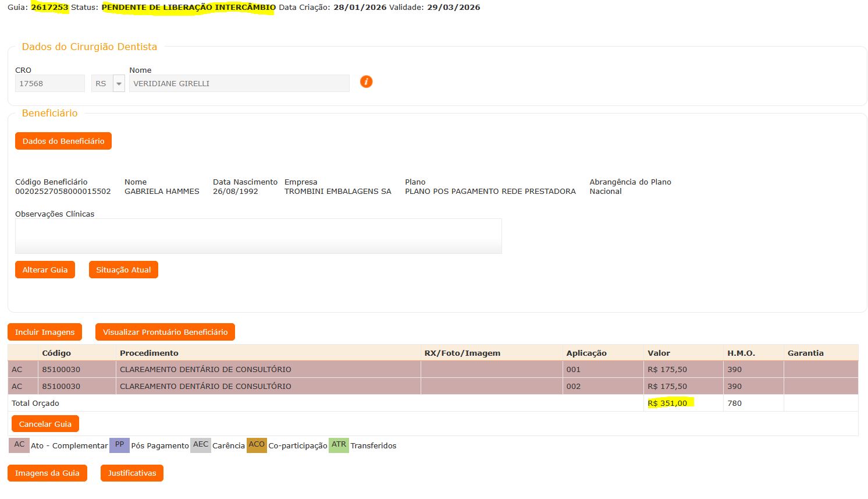Open Dados do Beneficiário
Image resolution: width=868 pixels, height=499 pixels.
click(x=63, y=141)
